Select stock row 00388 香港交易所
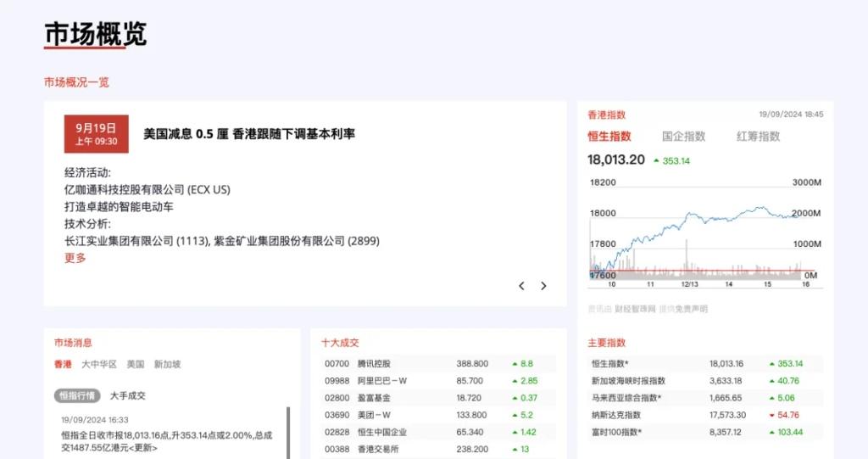The width and height of the screenshot is (868, 459). point(438,450)
